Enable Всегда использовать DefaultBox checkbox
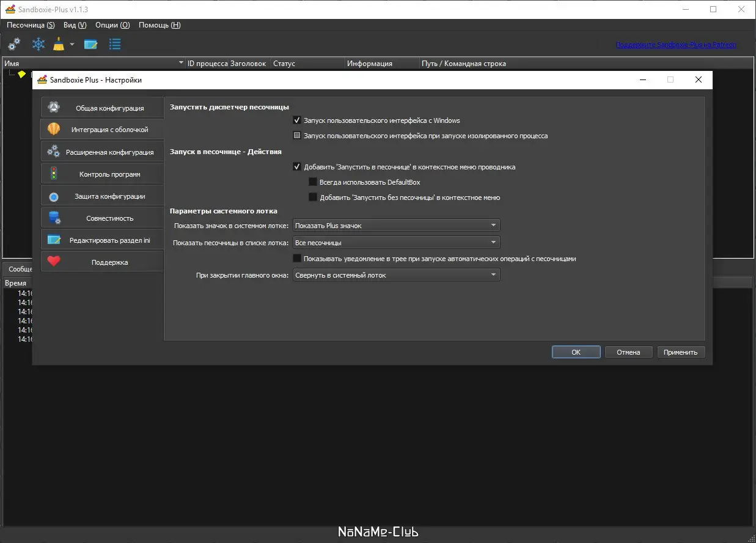 click(x=313, y=182)
